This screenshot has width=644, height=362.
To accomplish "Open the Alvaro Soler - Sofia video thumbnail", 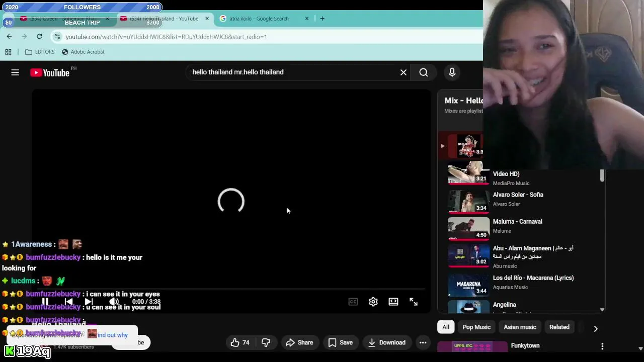I will point(468,202).
